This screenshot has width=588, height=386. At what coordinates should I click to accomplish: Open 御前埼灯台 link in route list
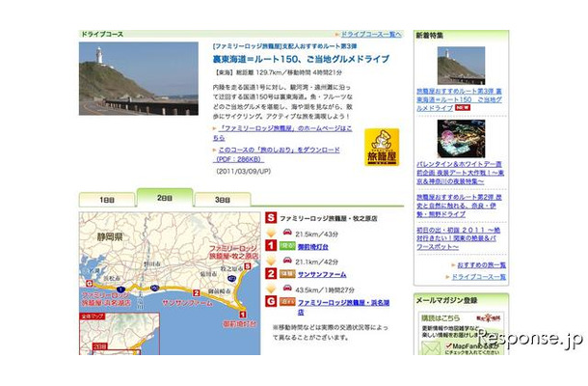click(313, 247)
